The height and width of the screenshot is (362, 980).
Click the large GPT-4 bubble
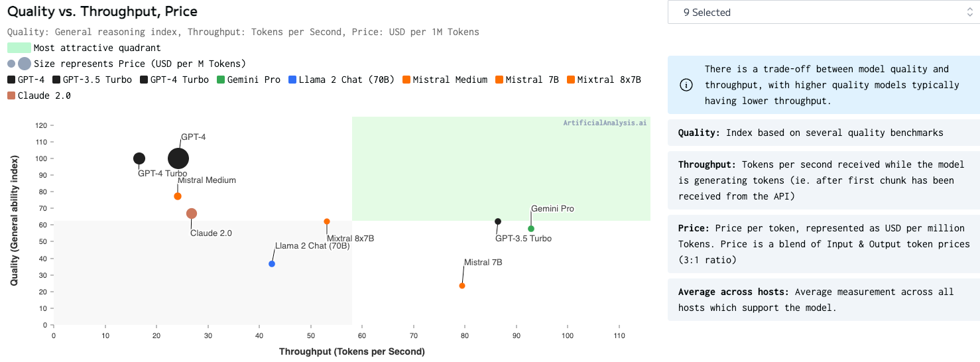[x=178, y=158]
